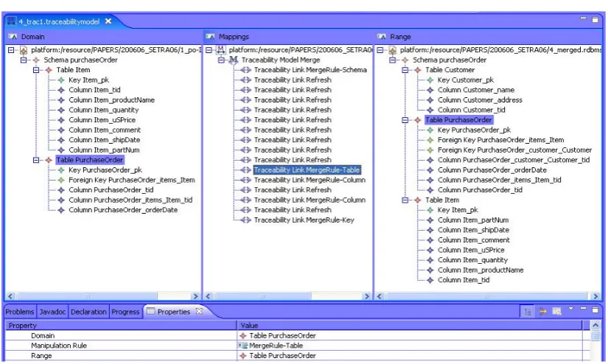The image size is (608, 364).
Task: Select Column Item_uSPrice in Domain
Action: pos(102,120)
